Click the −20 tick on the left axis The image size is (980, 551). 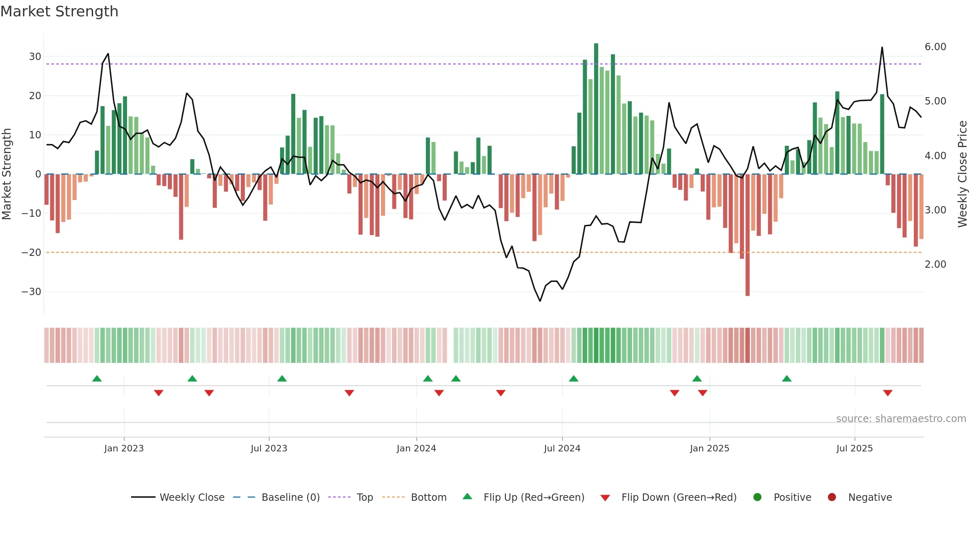point(31,252)
